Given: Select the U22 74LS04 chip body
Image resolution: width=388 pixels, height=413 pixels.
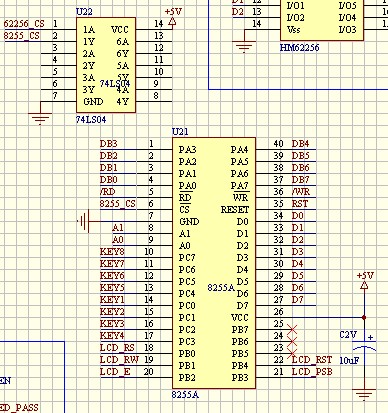Looking at the screenshot, I should (106, 65).
